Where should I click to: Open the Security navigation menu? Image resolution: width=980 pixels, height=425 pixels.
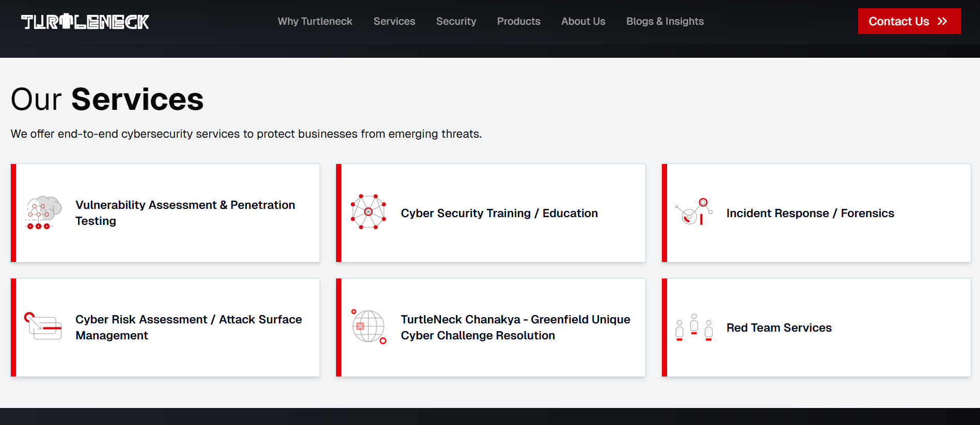[456, 21]
